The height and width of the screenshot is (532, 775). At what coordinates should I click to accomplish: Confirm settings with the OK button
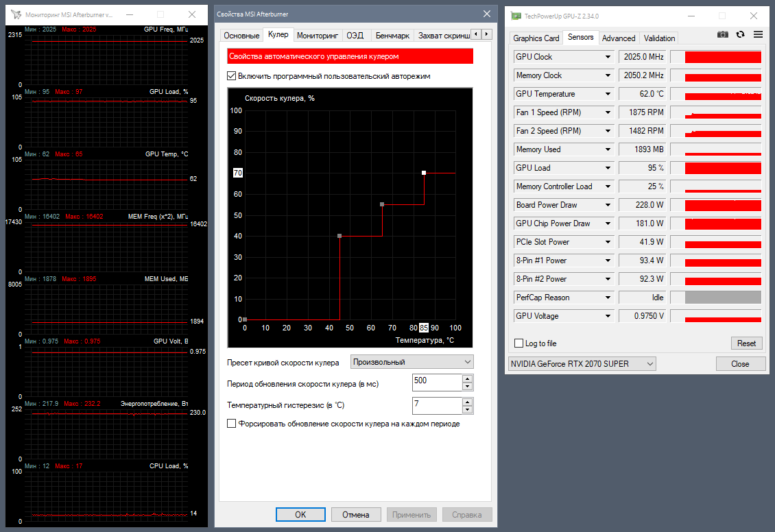300,515
